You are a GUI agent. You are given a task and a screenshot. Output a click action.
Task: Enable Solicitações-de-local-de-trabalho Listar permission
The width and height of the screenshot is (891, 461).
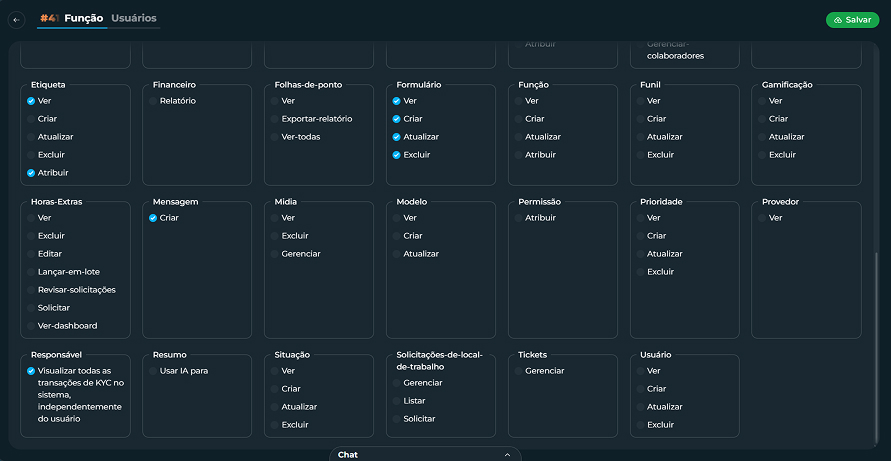(397, 401)
